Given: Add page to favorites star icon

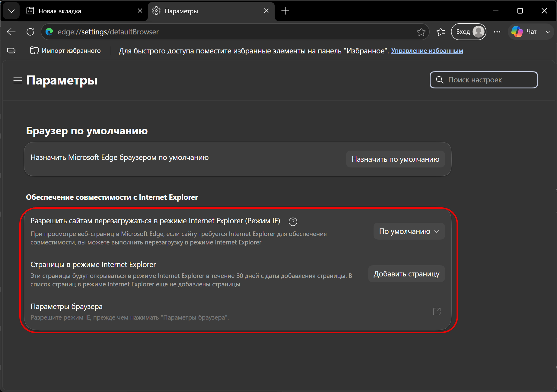Looking at the screenshot, I should click(421, 32).
